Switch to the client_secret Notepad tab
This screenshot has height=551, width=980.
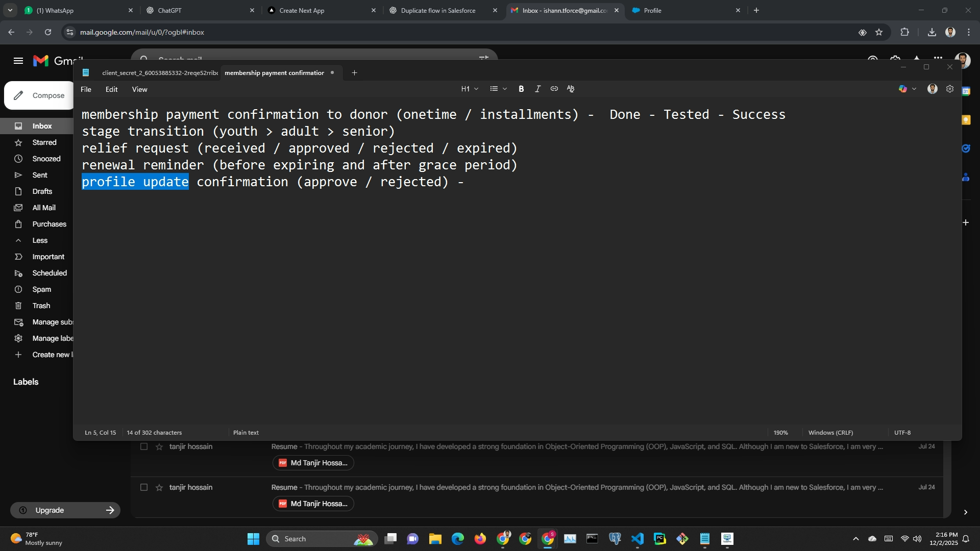159,73
